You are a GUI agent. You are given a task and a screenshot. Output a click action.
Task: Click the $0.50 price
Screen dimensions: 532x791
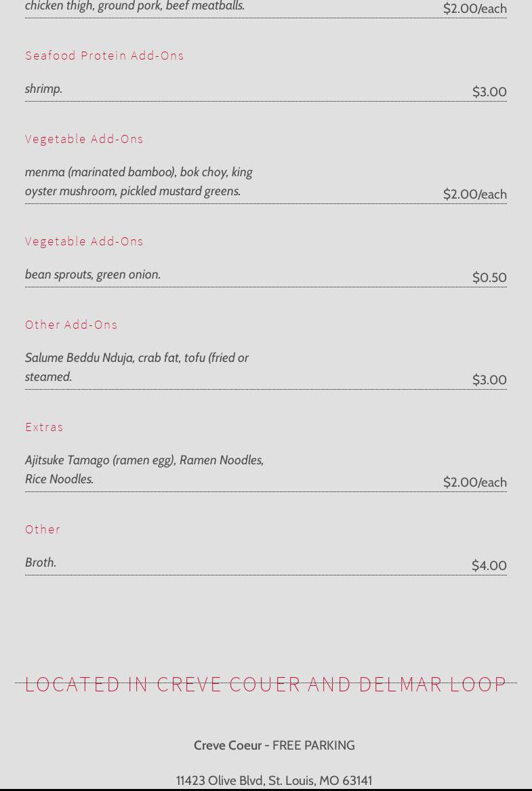(489, 277)
